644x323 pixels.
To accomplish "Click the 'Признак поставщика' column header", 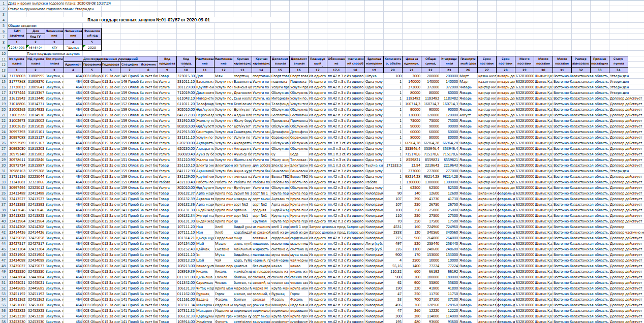I will pyautogui.click(x=599, y=61).
